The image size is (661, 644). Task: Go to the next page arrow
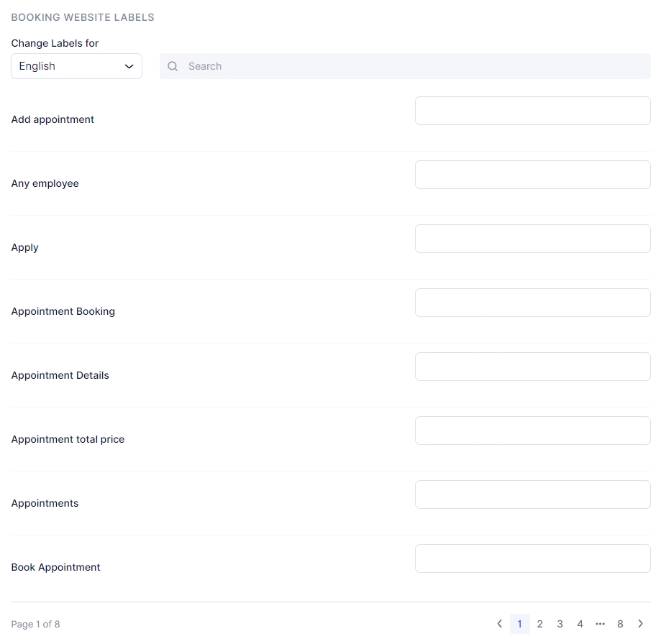pyautogui.click(x=640, y=624)
